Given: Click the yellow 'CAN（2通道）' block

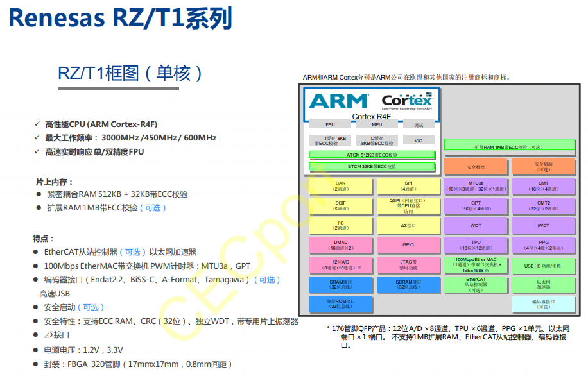Looking at the screenshot, I should pyautogui.click(x=340, y=186).
